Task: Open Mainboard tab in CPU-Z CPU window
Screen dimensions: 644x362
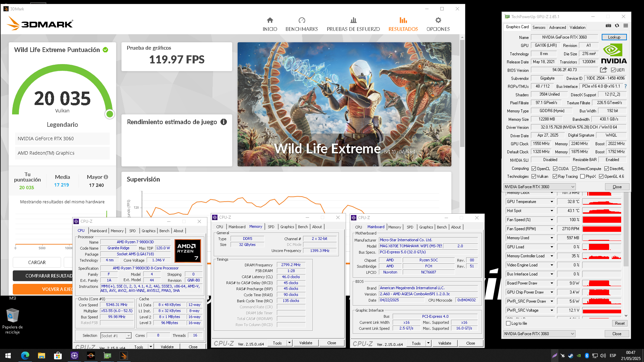Action: (x=98, y=231)
